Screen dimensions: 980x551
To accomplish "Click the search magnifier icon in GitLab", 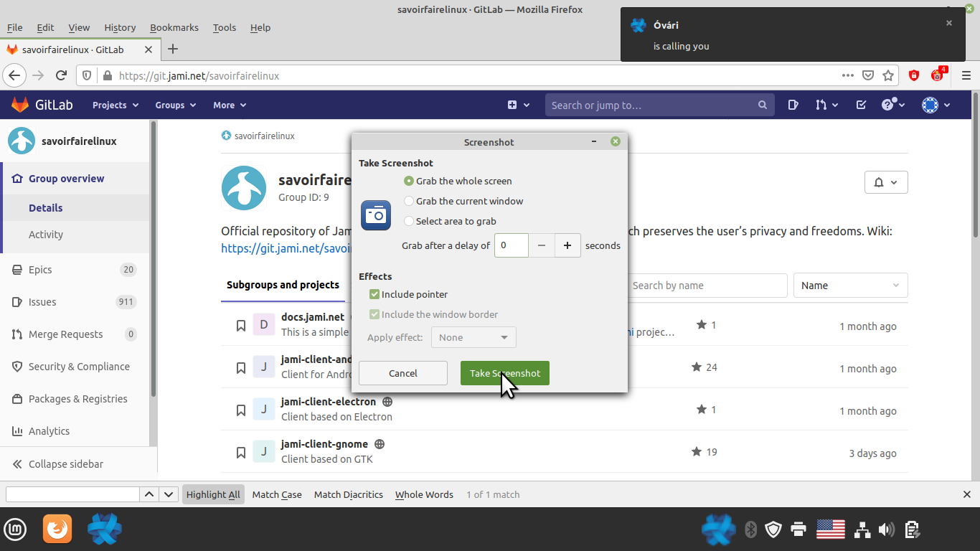I will coord(762,105).
